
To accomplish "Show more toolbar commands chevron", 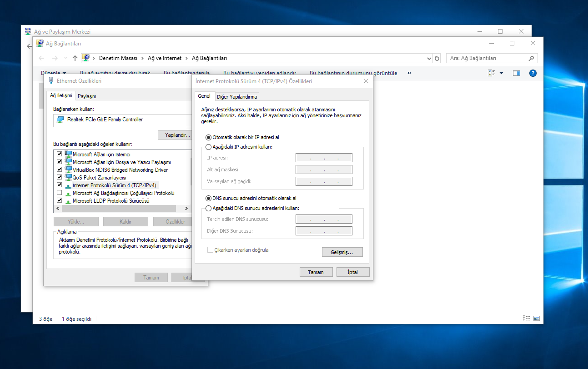I will tap(409, 73).
